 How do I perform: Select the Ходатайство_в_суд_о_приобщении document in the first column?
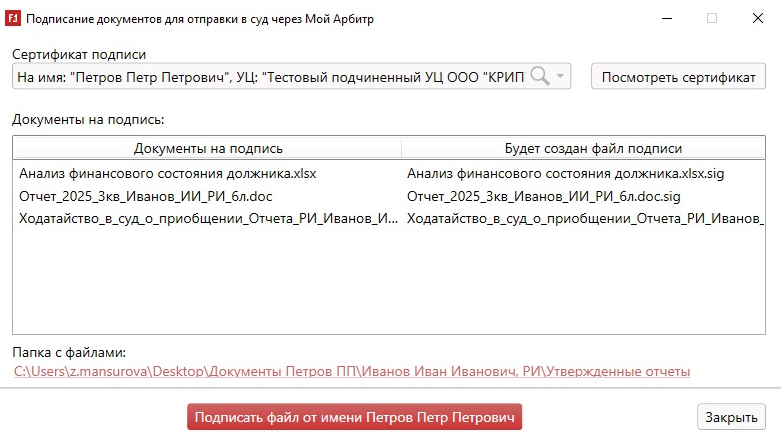tap(206, 218)
